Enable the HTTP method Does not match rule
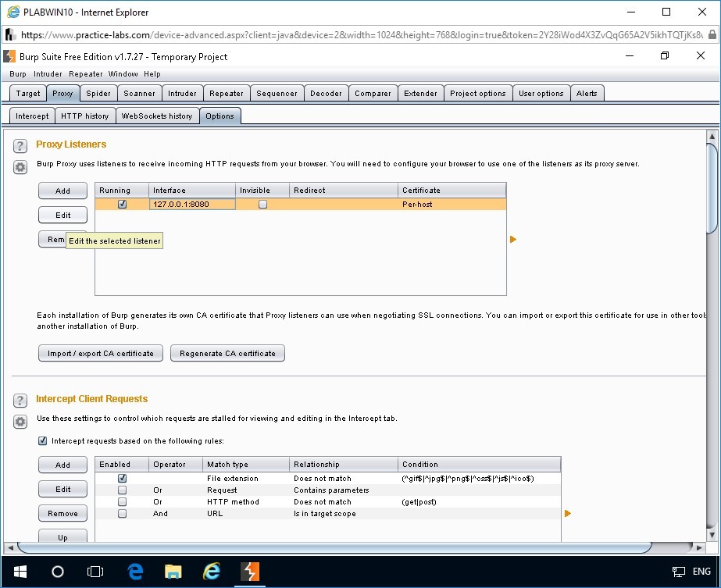Screen dimensions: 721x588 [x=122, y=502]
